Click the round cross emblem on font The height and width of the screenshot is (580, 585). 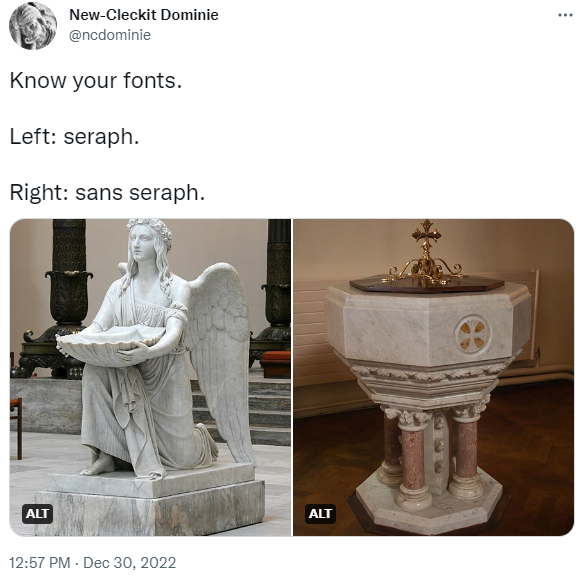pyautogui.click(x=472, y=334)
